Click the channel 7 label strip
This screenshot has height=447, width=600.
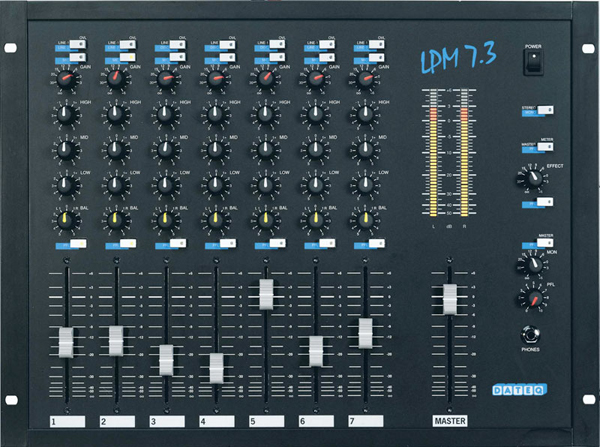point(366,421)
